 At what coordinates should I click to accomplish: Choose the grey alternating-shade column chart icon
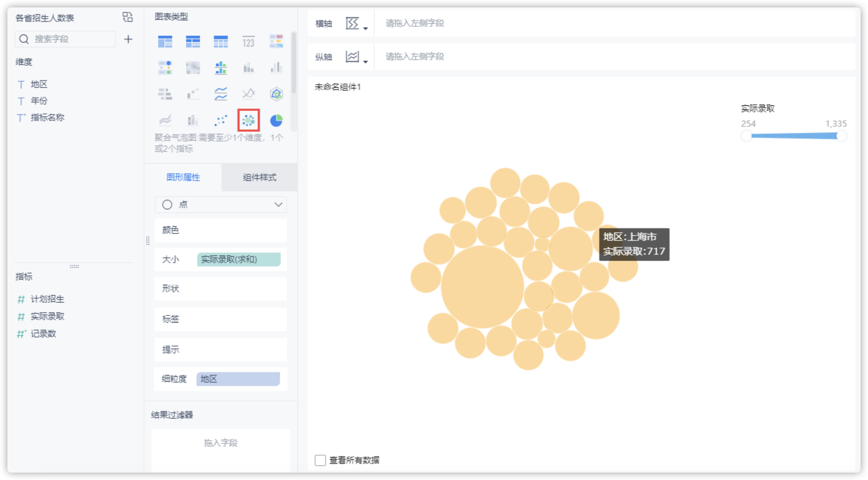pyautogui.click(x=276, y=68)
